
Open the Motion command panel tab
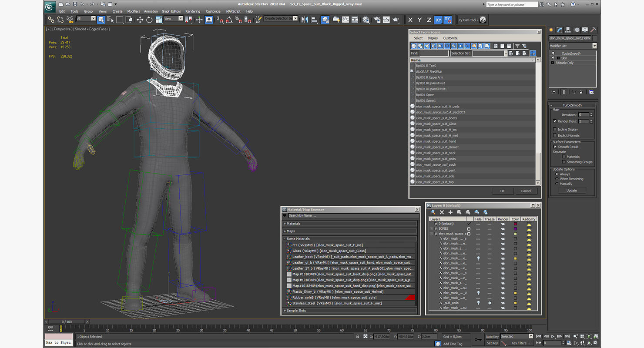577,30
